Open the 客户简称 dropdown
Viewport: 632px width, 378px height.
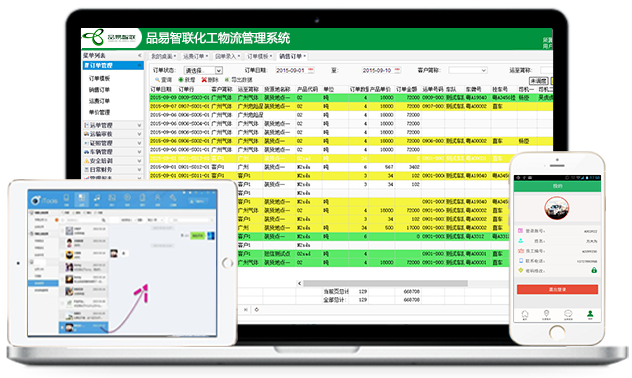pyautogui.click(x=468, y=70)
